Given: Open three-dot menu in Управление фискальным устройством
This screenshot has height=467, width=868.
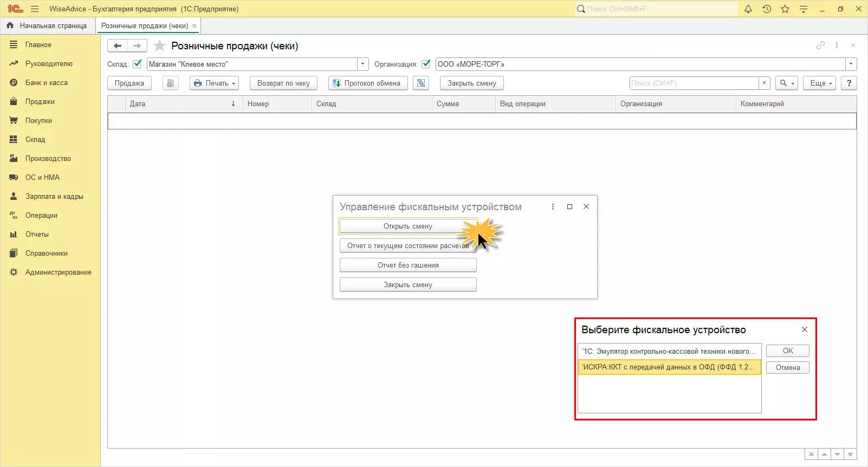Looking at the screenshot, I should point(553,206).
